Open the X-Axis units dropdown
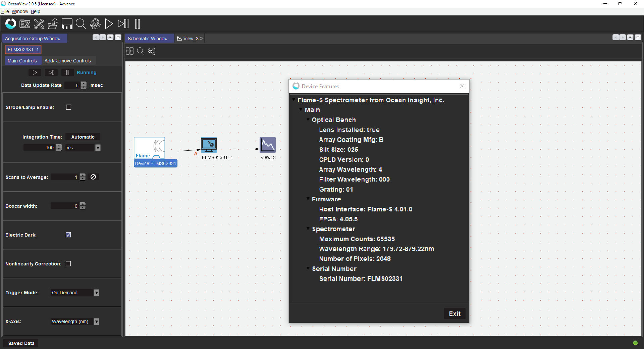Image resolution: width=644 pixels, height=349 pixels. tap(97, 321)
